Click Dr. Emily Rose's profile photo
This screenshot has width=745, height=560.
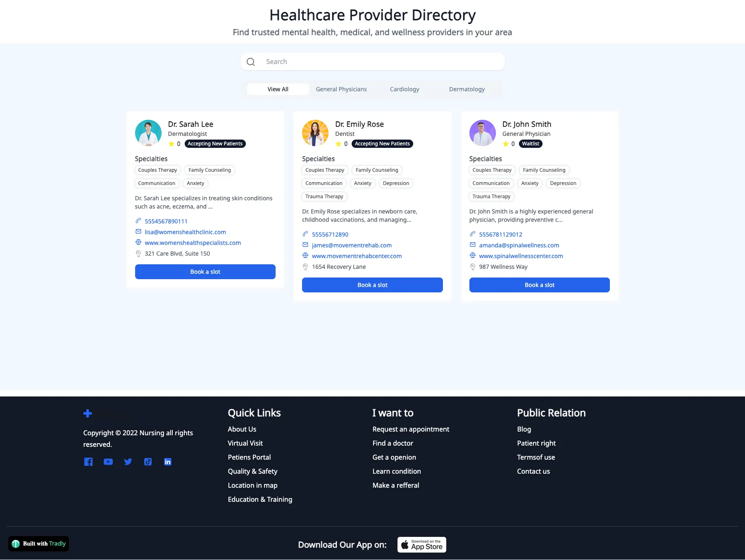click(x=315, y=133)
